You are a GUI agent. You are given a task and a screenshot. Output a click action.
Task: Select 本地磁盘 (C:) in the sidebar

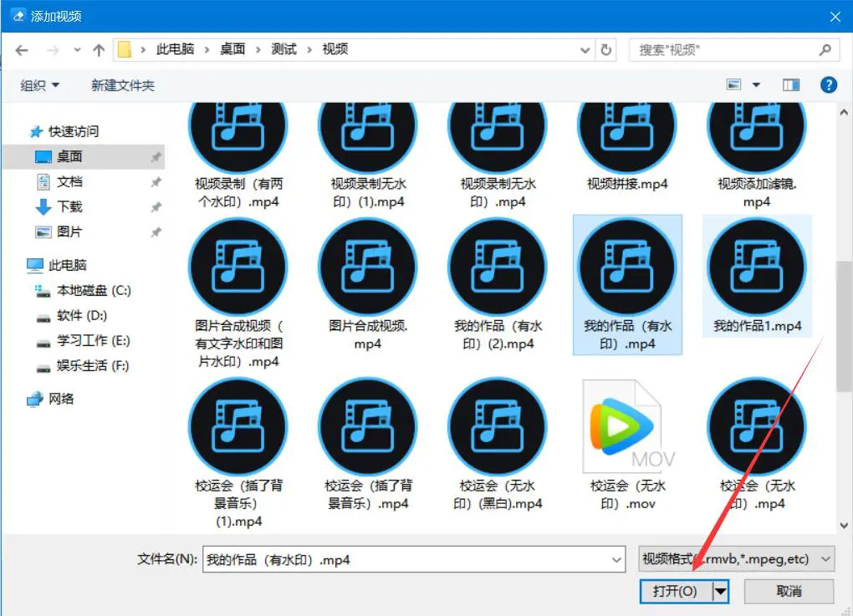coord(92,290)
